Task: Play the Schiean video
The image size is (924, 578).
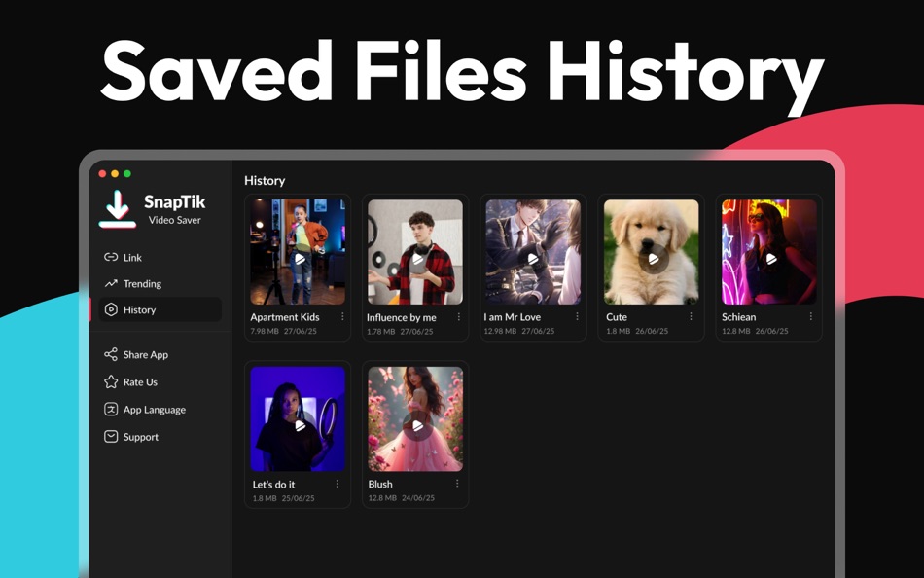Action: point(771,259)
